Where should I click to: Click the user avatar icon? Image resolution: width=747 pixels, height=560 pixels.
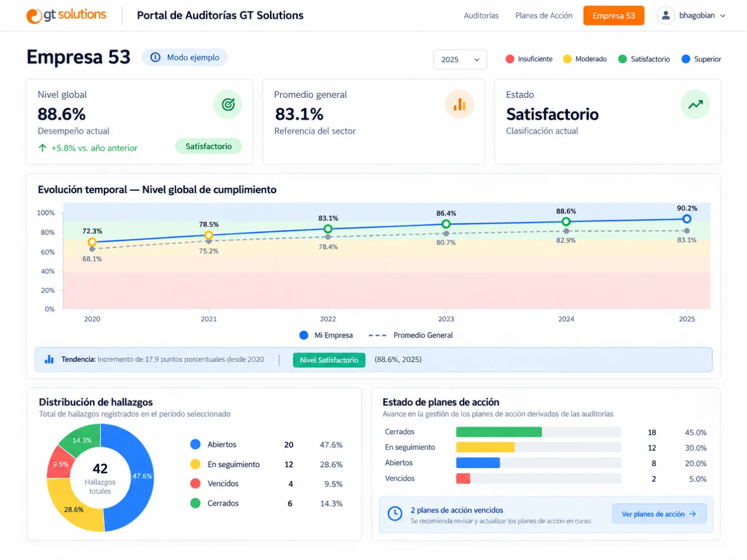(x=666, y=16)
